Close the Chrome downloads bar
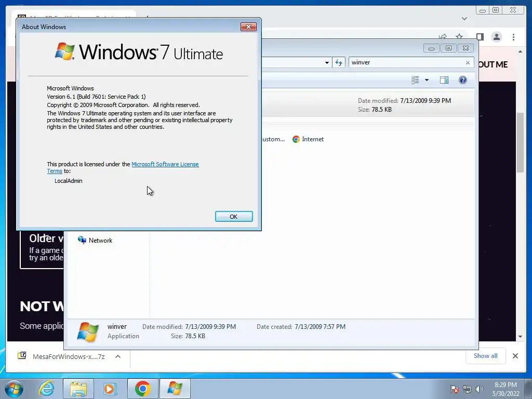 (x=515, y=355)
